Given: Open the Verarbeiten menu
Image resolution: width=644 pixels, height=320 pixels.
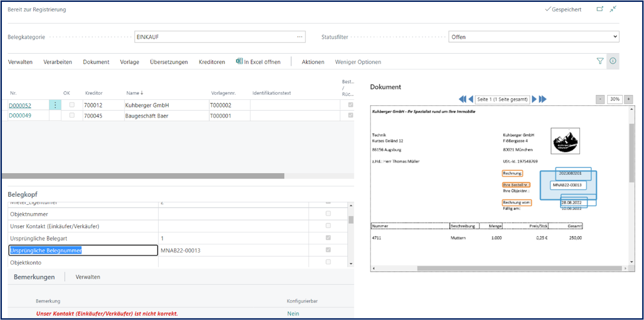Looking at the screenshot, I should (57, 62).
